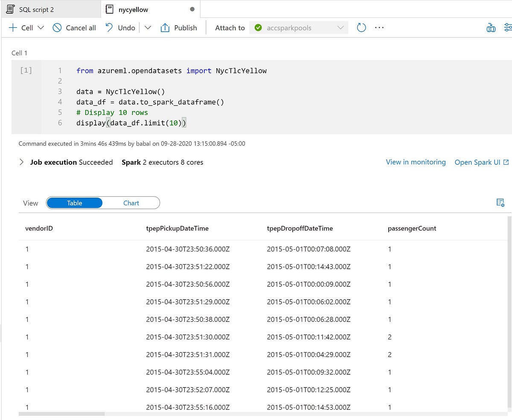Open Spark UI via its link
Image resolution: width=512 pixels, height=420 pixels.
click(x=477, y=162)
